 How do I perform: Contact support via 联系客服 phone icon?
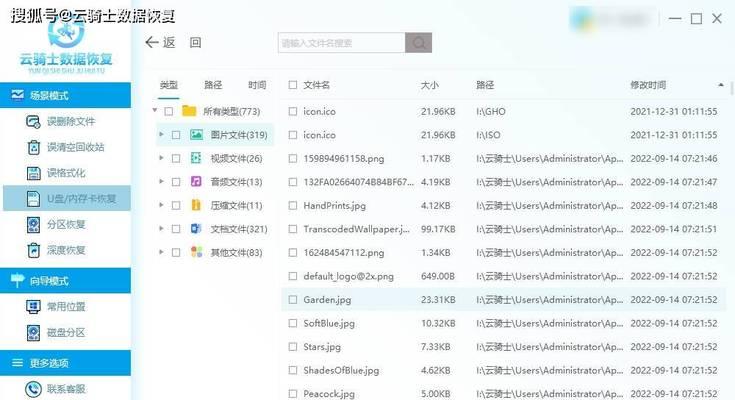(33, 389)
